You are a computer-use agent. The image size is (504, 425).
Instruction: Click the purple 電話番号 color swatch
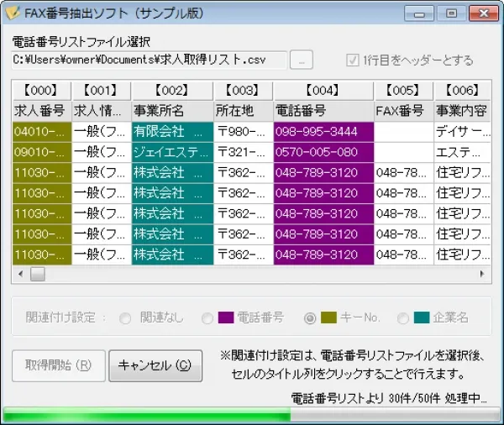[225, 318]
